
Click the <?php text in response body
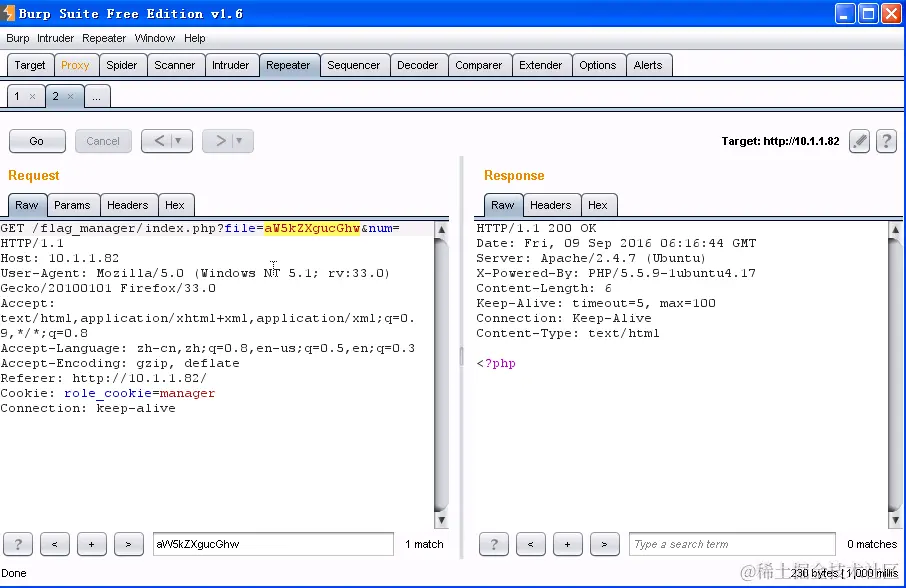(x=496, y=363)
